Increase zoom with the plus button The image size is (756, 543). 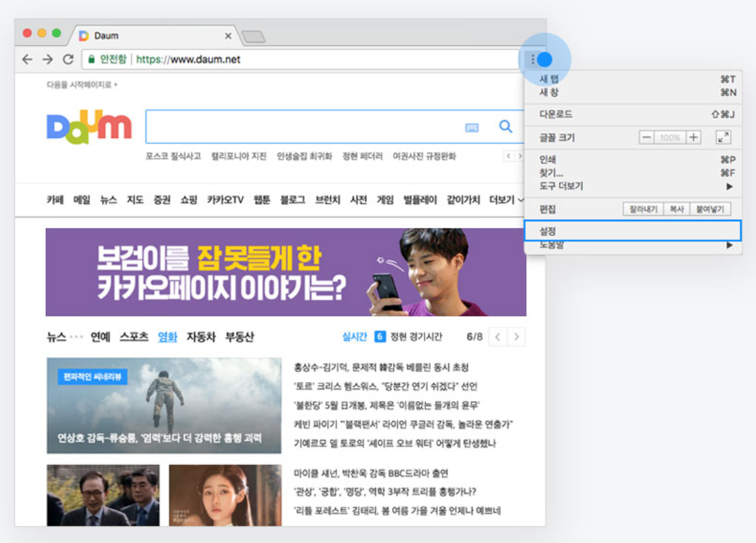[694, 137]
